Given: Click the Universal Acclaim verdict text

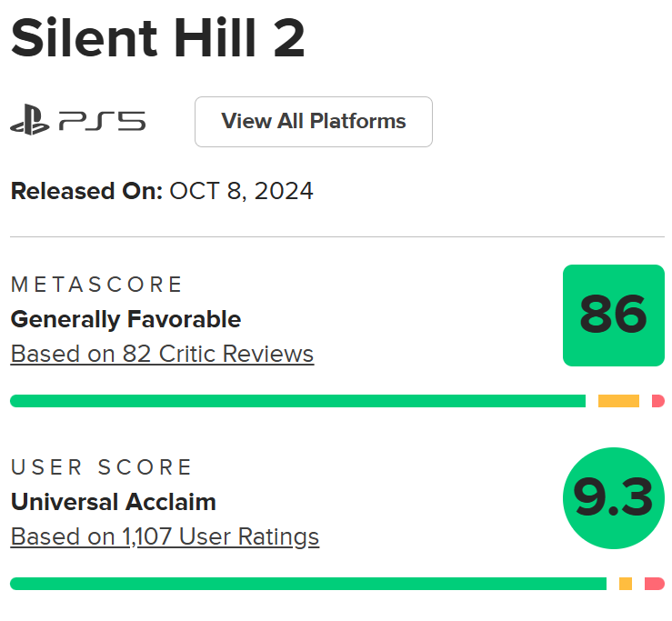Looking at the screenshot, I should (113, 502).
